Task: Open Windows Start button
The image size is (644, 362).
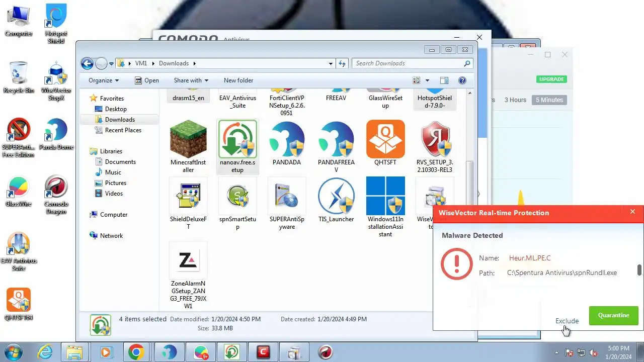Action: point(13,352)
